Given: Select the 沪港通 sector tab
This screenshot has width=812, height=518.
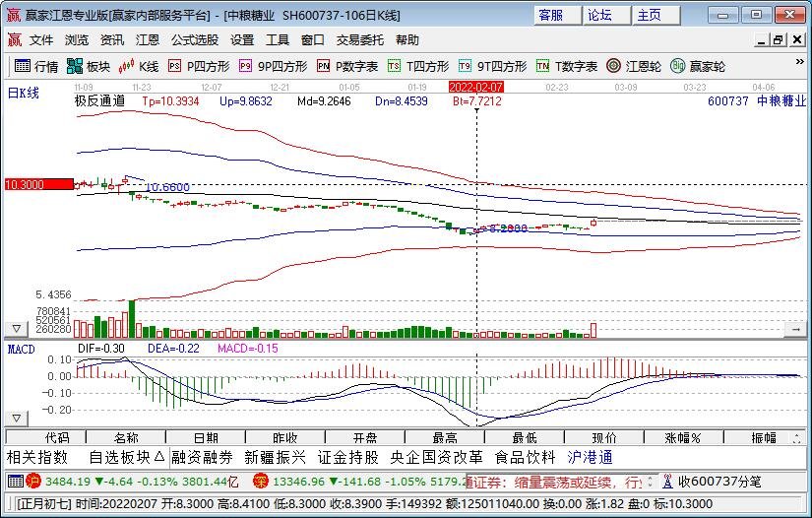Looking at the screenshot, I should coord(591,457).
